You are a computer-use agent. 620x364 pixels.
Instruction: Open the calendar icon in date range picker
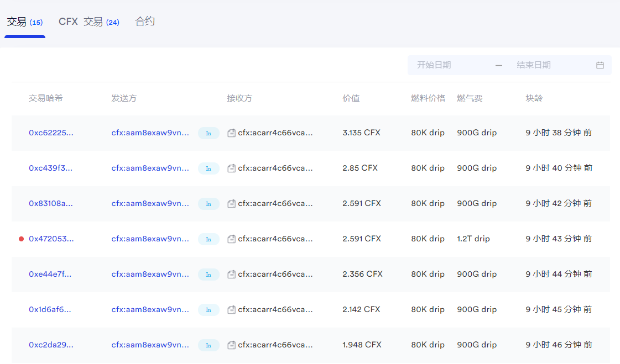(600, 65)
